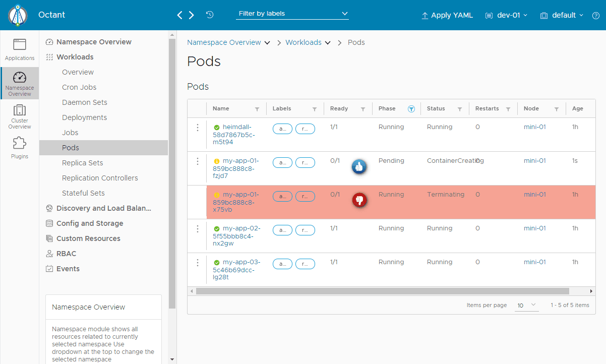Open the Applications sidebar icon
Image resolution: width=606 pixels, height=364 pixels.
20,49
